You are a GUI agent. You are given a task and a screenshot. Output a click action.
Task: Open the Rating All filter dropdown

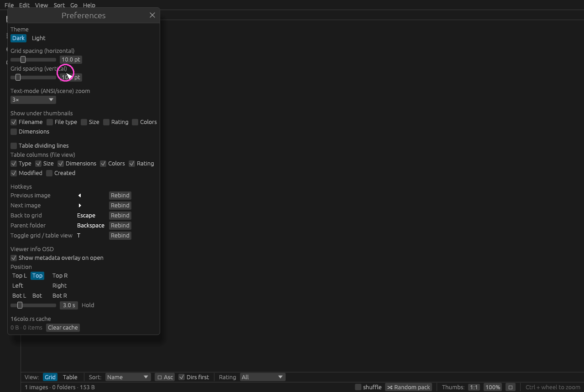262,377
